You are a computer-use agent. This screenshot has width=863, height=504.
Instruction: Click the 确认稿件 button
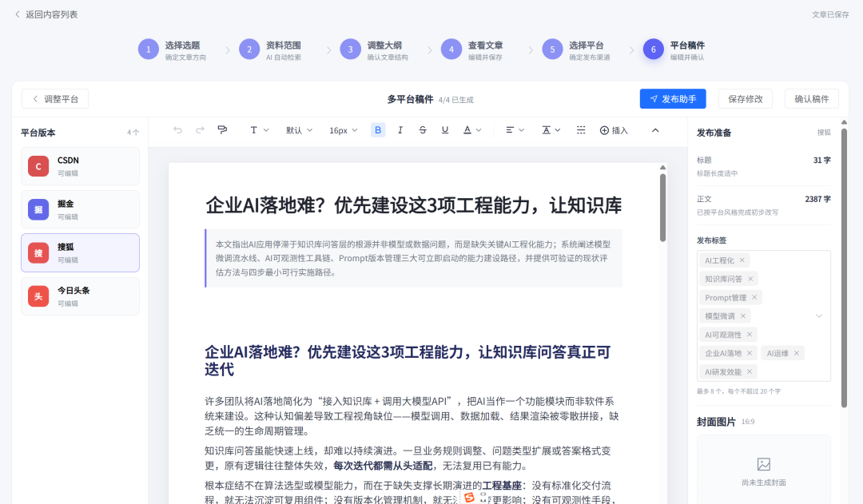[811, 99]
